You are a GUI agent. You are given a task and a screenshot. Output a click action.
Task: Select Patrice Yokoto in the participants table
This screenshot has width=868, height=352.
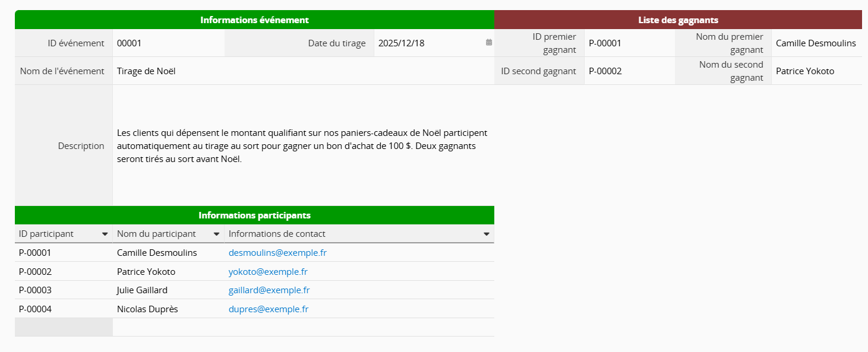(169, 271)
